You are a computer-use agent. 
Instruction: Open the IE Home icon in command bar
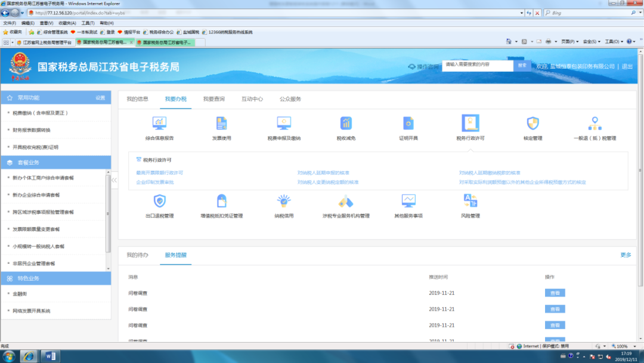tap(509, 42)
